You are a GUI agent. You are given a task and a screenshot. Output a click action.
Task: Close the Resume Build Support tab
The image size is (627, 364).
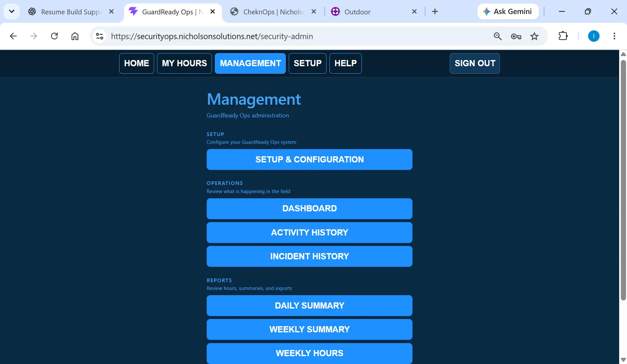[111, 12]
